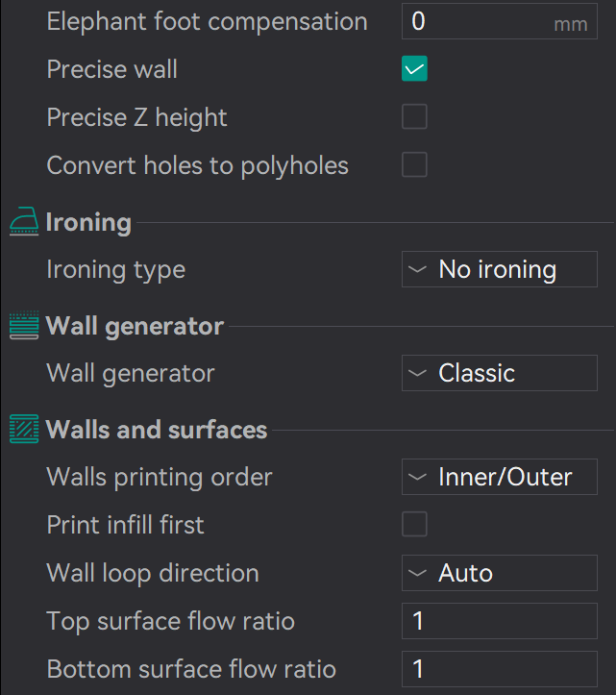Click the Wall generator section icon
616x695 pixels.
pos(24,326)
